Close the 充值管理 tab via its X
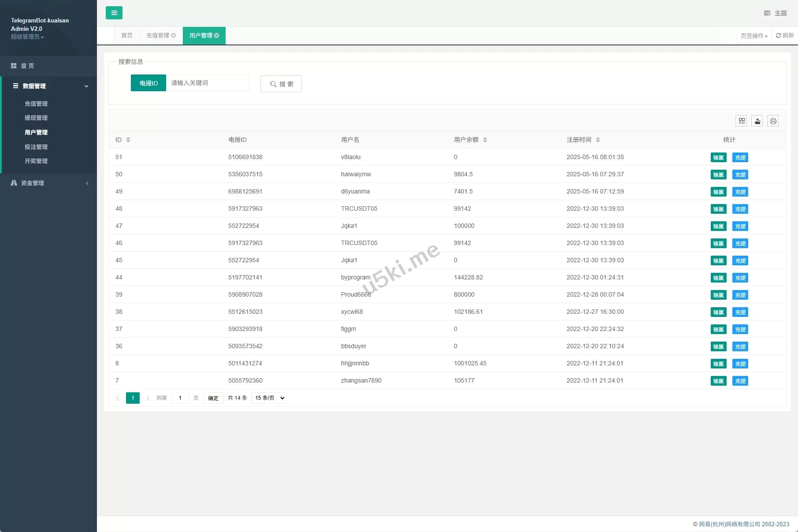 (x=174, y=36)
